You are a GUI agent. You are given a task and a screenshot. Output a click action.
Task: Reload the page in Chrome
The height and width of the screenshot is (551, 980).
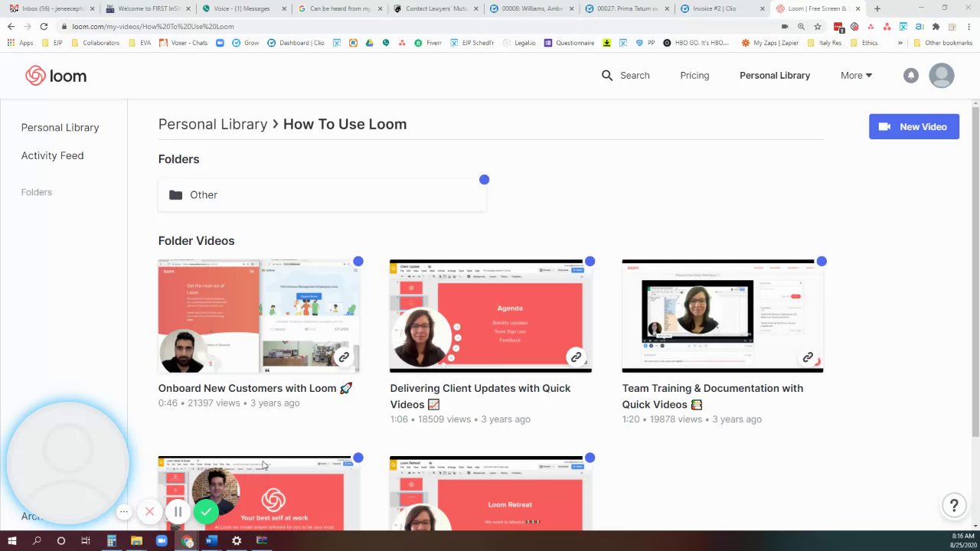pos(44,26)
